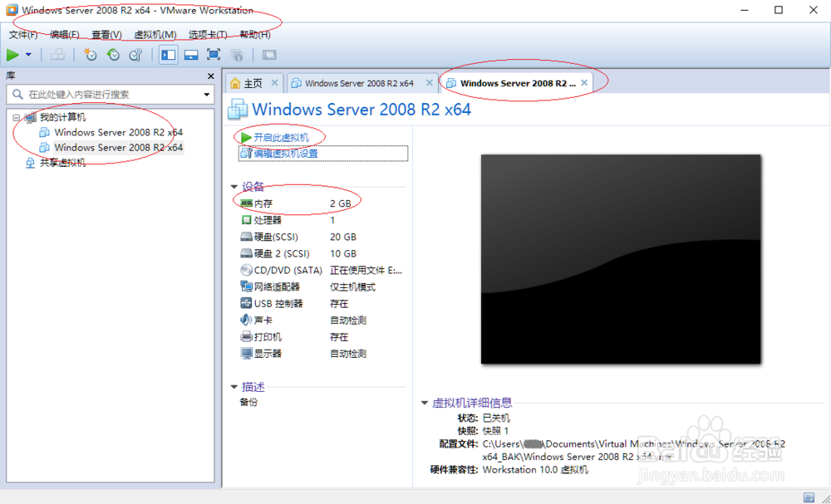Click the USB 控制器 device icon
Screen dimensions: 831x504
[246, 303]
